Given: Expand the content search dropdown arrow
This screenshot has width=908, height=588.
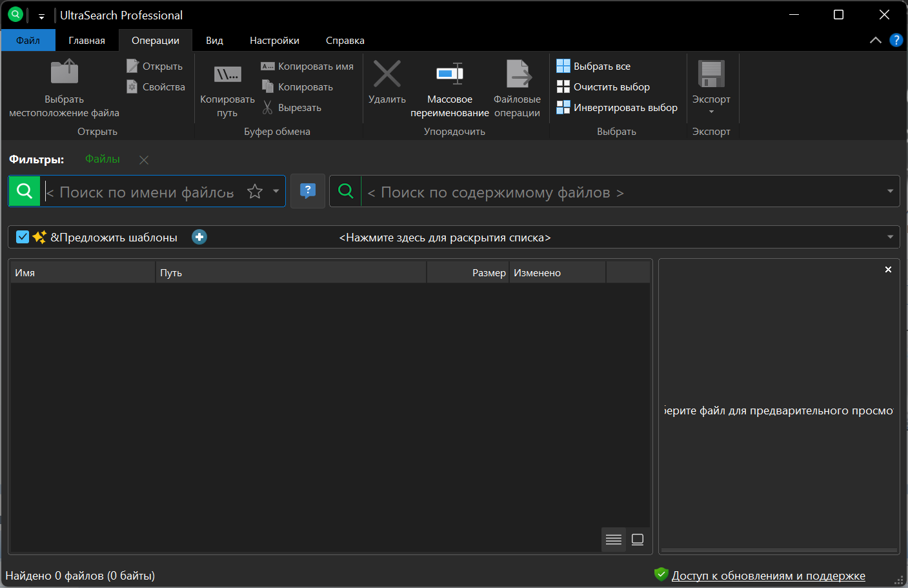Looking at the screenshot, I should (x=890, y=191).
